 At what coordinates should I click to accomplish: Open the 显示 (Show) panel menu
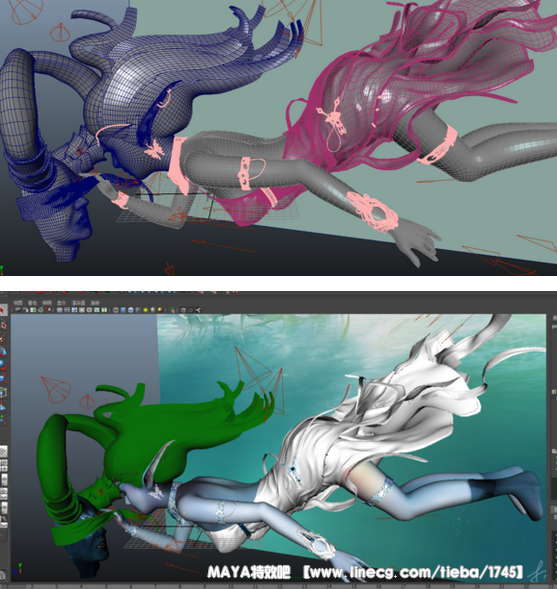coord(62,303)
